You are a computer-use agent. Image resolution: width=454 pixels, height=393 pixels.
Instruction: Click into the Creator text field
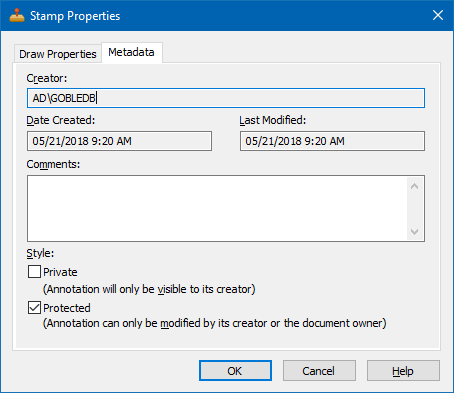(226, 98)
